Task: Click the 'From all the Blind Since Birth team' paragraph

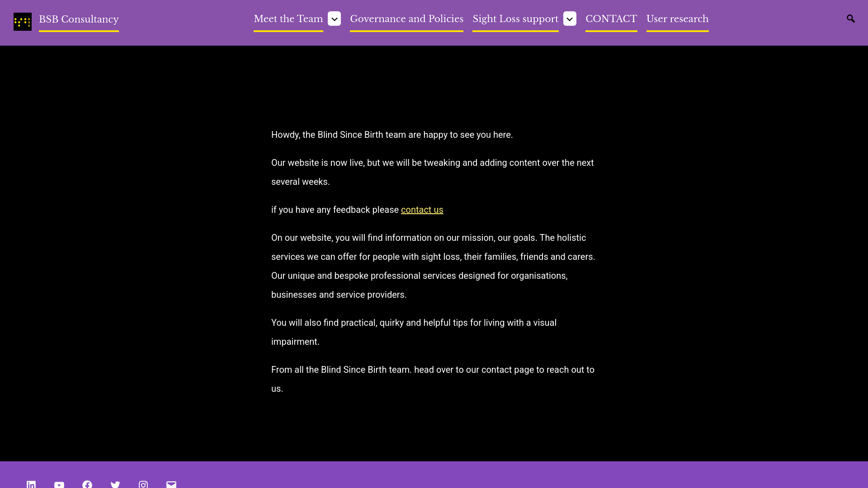Action: [433, 379]
